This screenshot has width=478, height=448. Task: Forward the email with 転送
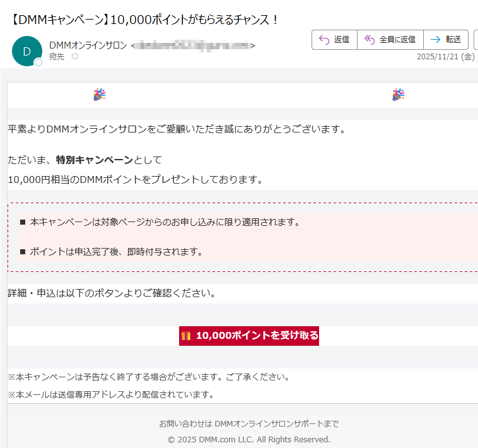tap(445, 40)
